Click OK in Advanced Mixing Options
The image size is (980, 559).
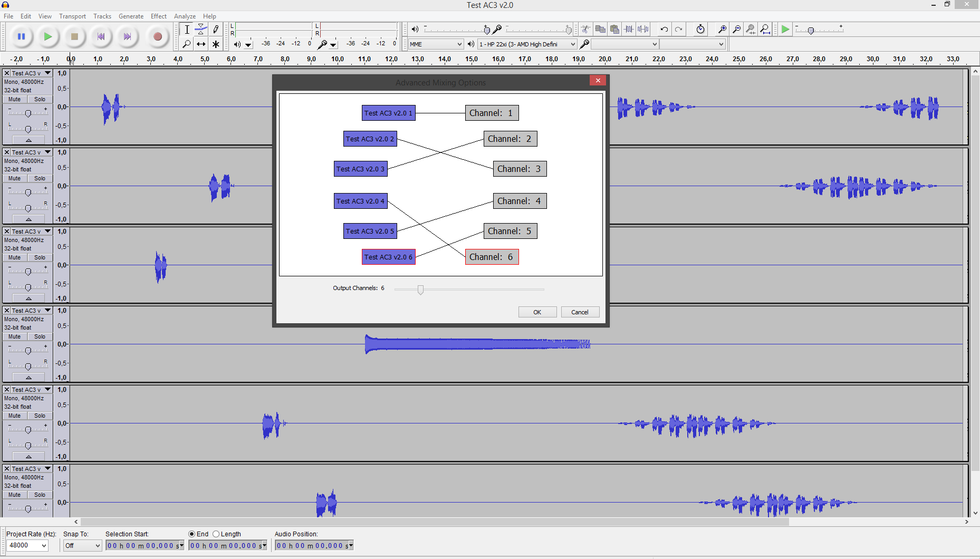point(537,312)
